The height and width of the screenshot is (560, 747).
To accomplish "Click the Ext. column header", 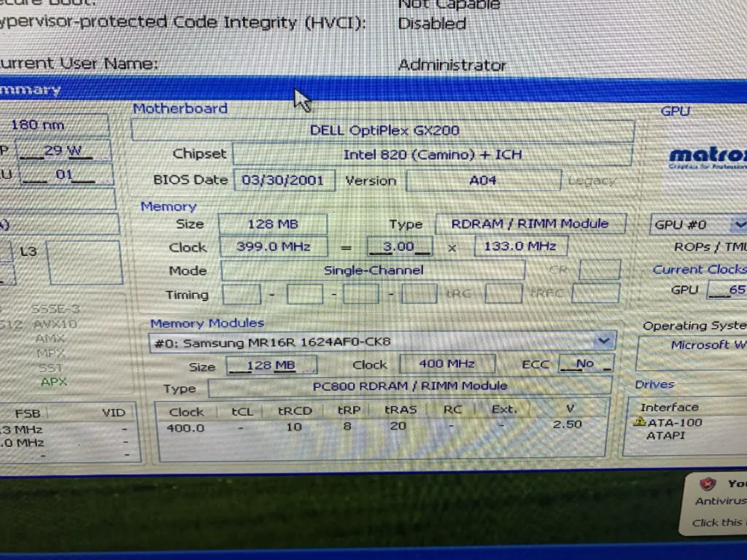I will point(504,409).
